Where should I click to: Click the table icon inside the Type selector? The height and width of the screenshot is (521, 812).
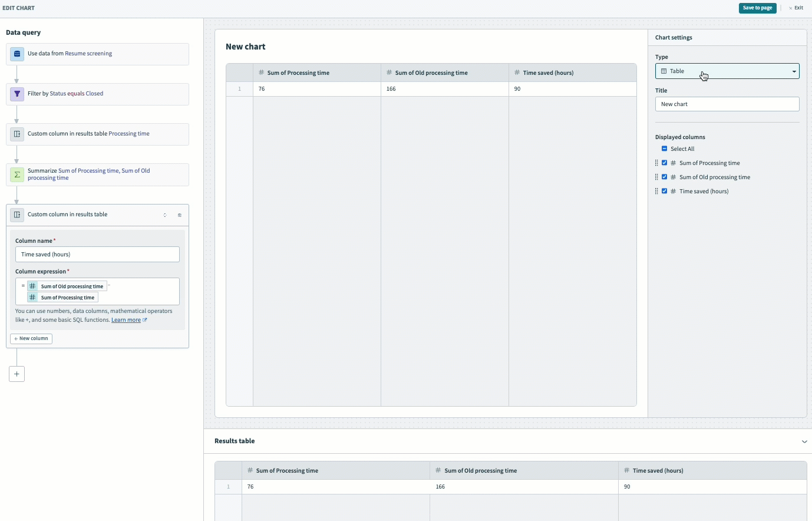(x=664, y=71)
